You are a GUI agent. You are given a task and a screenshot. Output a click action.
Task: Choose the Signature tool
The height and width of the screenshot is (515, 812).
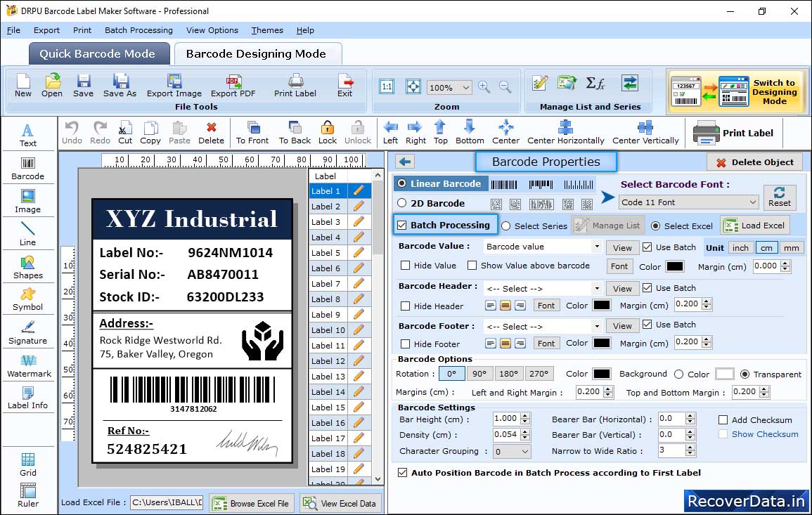point(28,333)
